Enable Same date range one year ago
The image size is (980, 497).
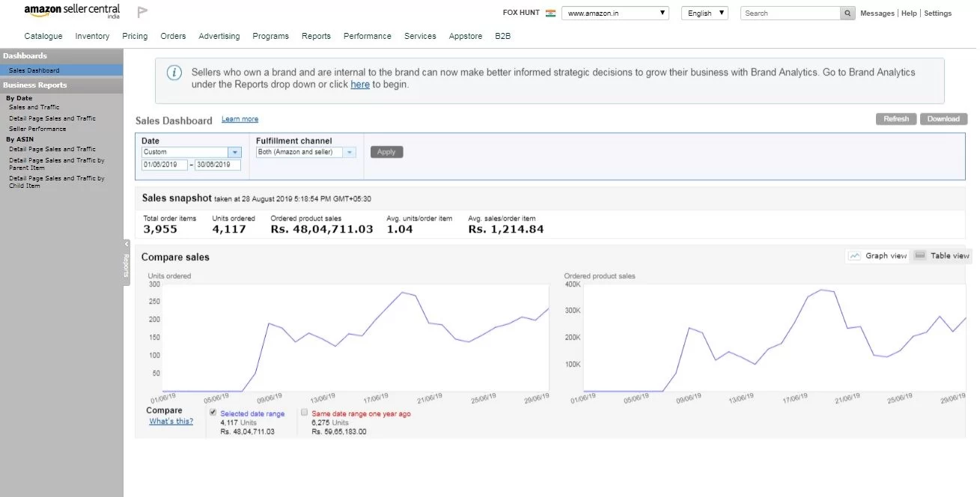pyautogui.click(x=304, y=412)
